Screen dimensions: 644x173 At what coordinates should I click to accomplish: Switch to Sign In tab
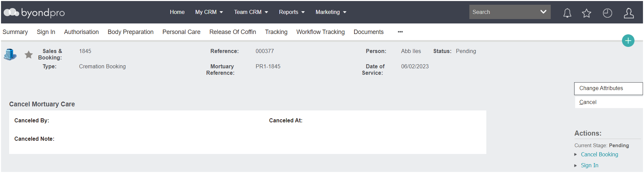click(x=46, y=32)
